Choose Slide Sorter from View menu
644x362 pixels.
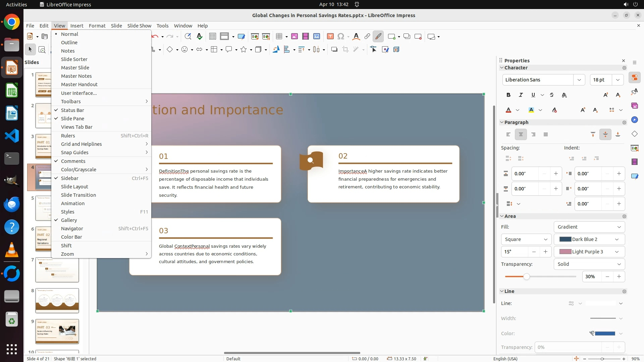(x=74, y=59)
